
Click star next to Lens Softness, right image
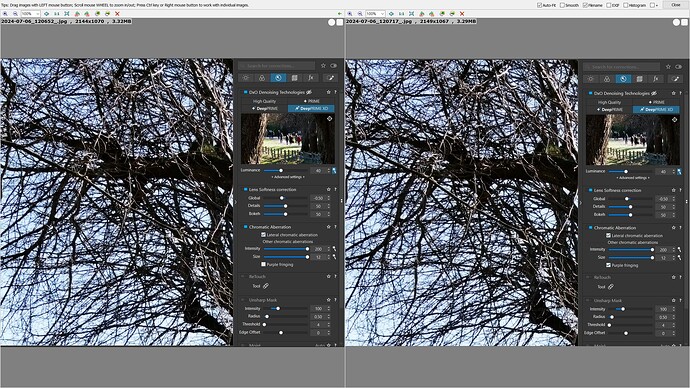point(673,190)
